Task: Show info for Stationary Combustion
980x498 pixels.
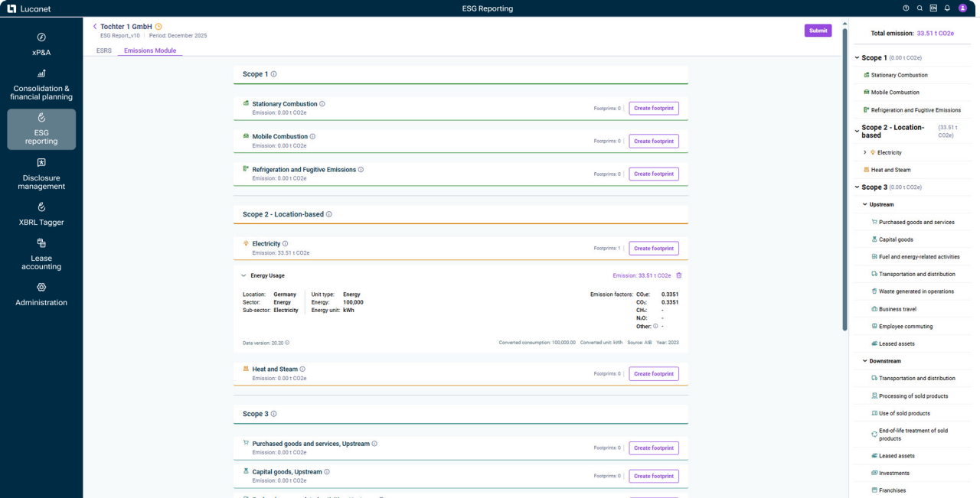Action: click(322, 104)
